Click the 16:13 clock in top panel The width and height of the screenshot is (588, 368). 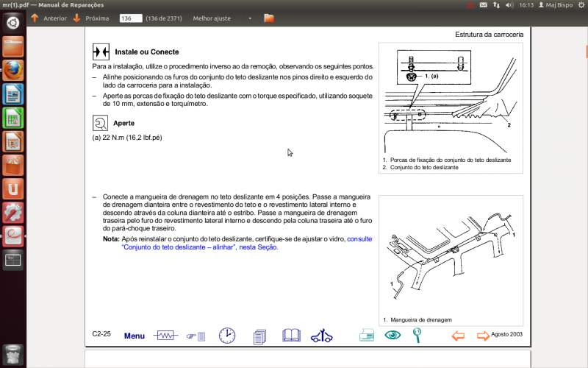pyautogui.click(x=526, y=5)
